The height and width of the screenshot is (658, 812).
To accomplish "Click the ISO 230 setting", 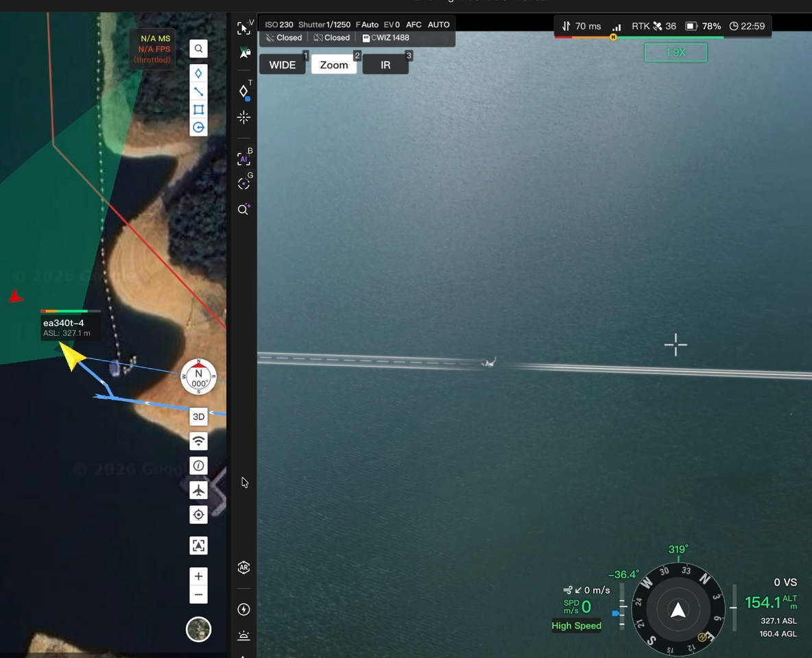I will click(279, 25).
